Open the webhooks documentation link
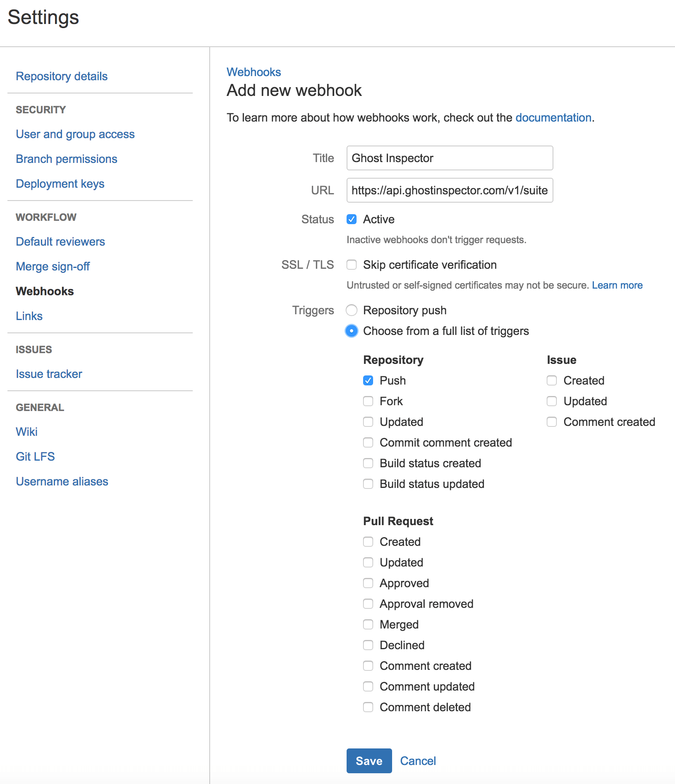Screen dimensions: 675x784 tap(553, 117)
